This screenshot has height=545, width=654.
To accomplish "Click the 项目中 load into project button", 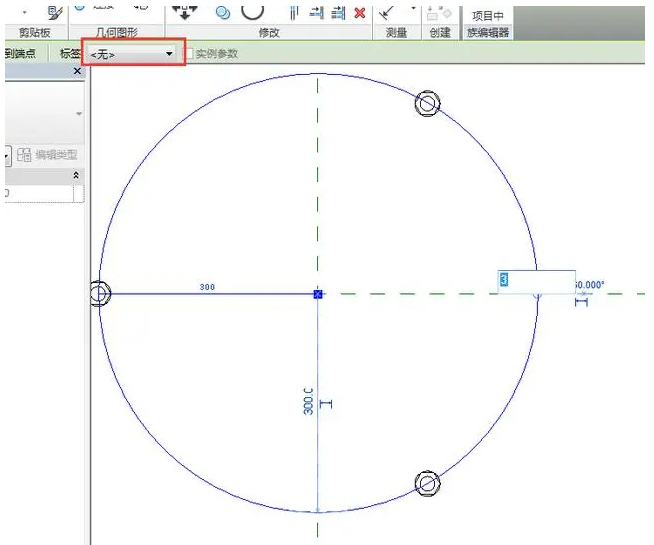I will 488,15.
